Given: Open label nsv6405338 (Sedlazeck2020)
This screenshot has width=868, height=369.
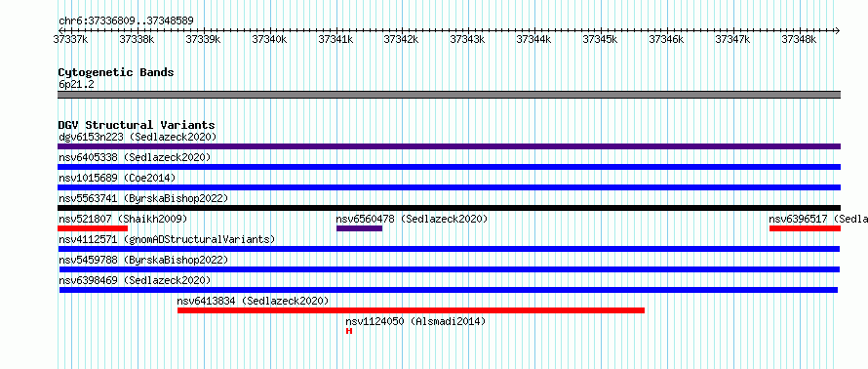Looking at the screenshot, I should (x=135, y=157).
